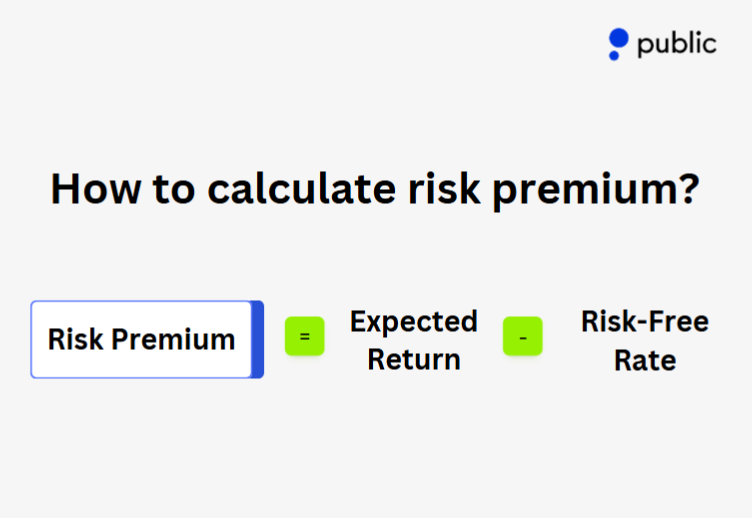Click the "Expected Return" label
Viewport: 752px width, 518px height.
pyautogui.click(x=413, y=340)
